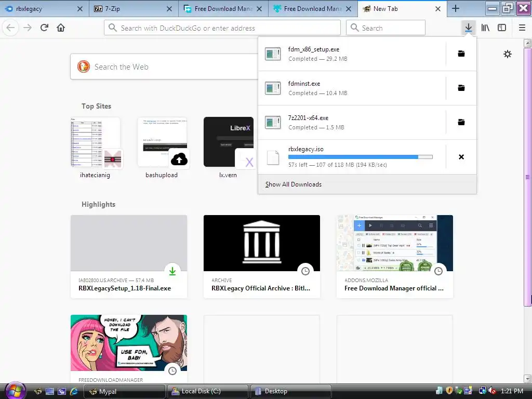The image size is (532, 399).
Task: Open folder containing fdminst.exe
Action: pyautogui.click(x=461, y=88)
